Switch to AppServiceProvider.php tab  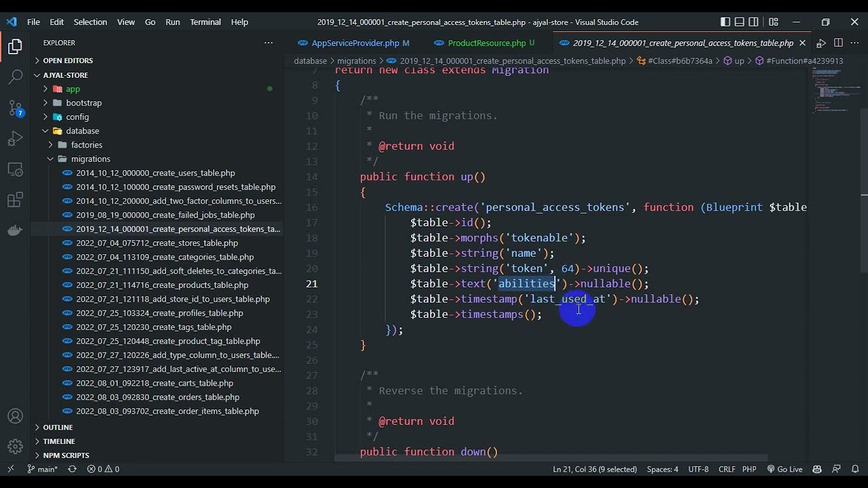(354, 43)
